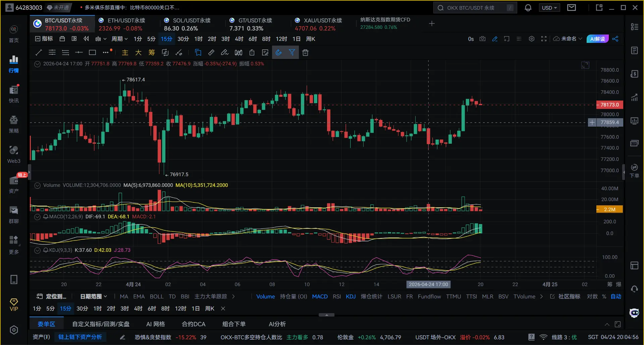Viewport: 644px width, 345px height.
Task: Open the settings hexagon icon in sidebar
Action: tap(14, 330)
